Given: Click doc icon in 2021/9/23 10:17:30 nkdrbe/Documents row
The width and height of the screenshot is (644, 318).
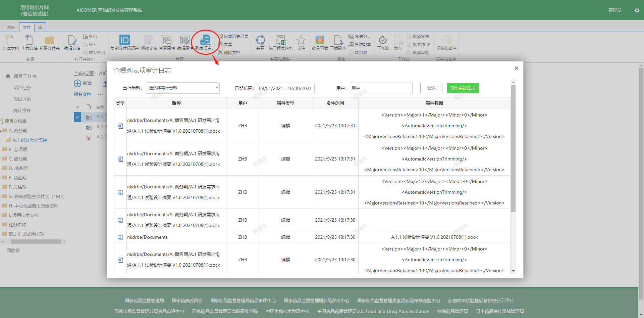Looking at the screenshot, I should point(120,237).
